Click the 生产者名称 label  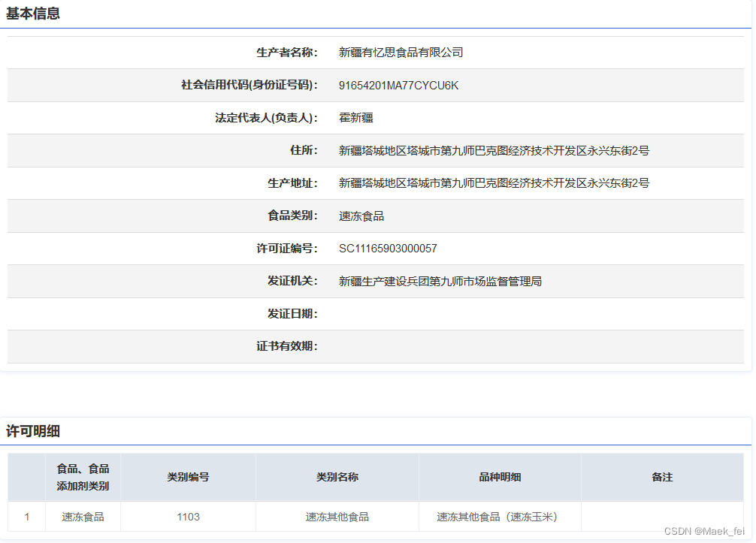click(x=287, y=53)
